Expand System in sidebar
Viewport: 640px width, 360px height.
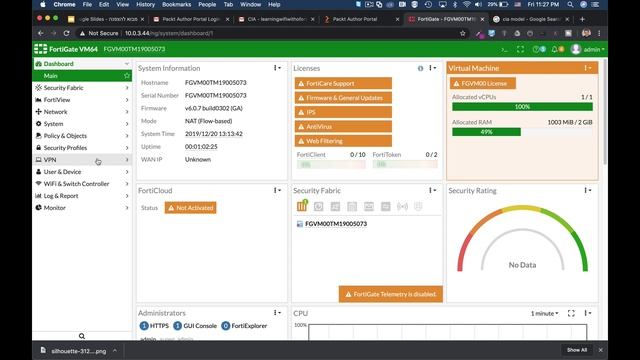[82, 124]
